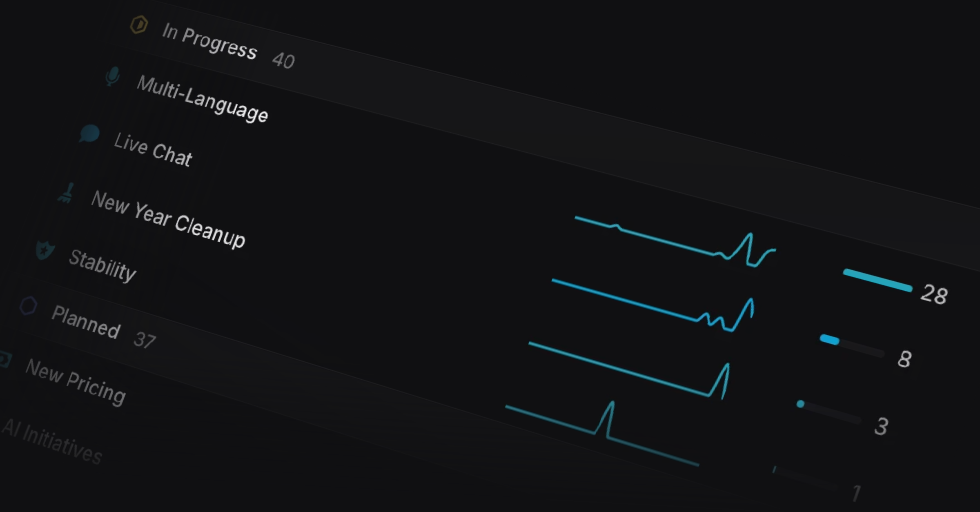
Task: Click the broom icon for New Year Cleanup
Action: tap(67, 193)
